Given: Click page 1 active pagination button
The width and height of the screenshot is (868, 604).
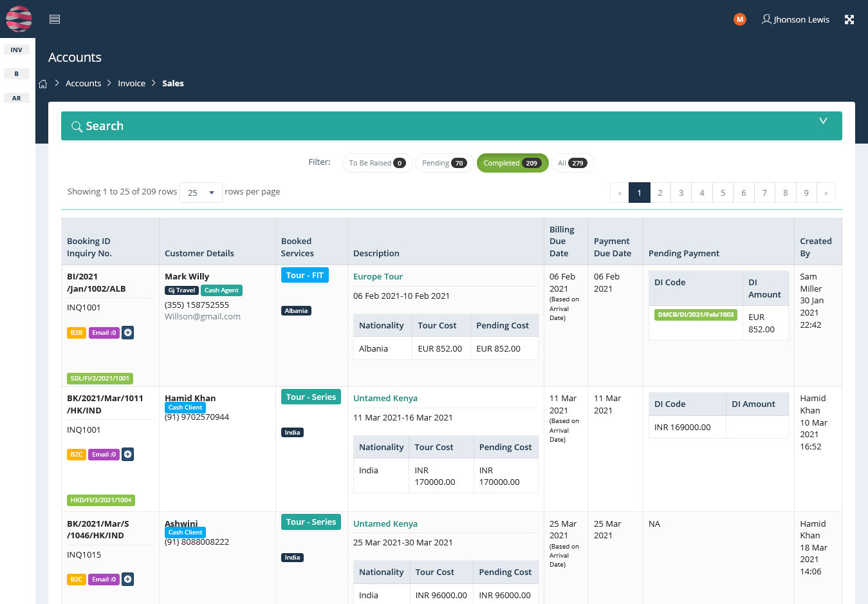Looking at the screenshot, I should (639, 193).
